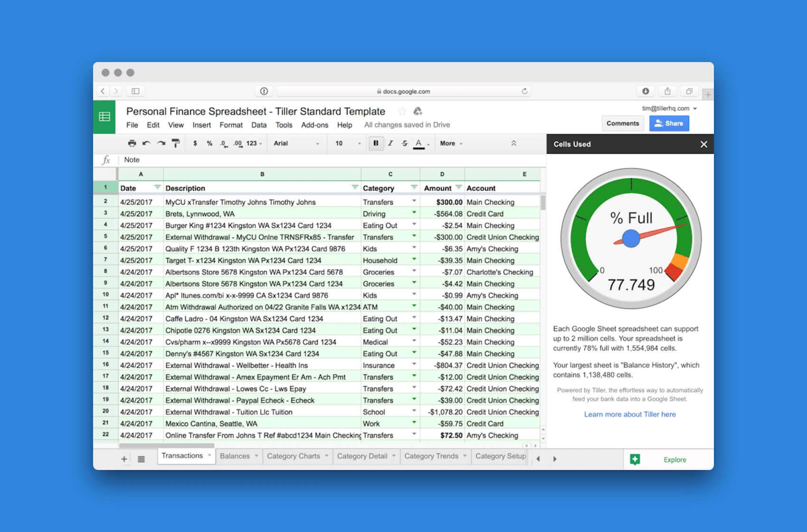This screenshot has width=807, height=532.
Task: Open the Amount column filter
Action: point(459,187)
